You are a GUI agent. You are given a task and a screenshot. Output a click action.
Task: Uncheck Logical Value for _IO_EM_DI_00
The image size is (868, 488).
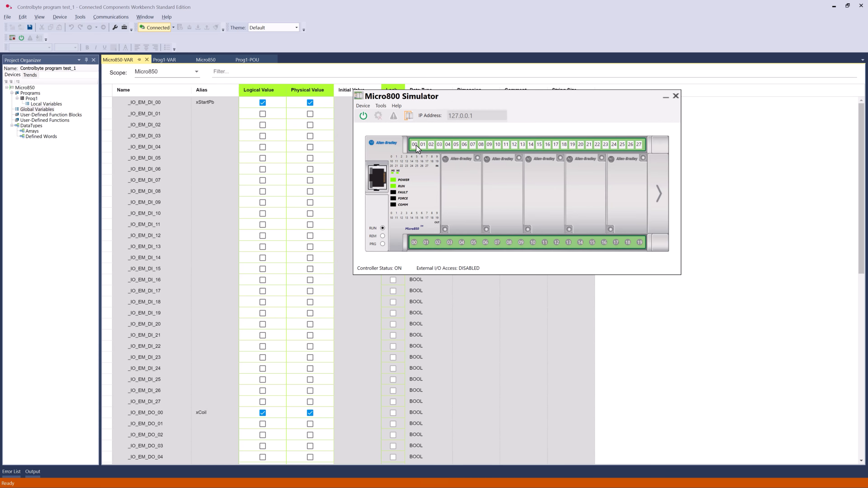click(262, 102)
